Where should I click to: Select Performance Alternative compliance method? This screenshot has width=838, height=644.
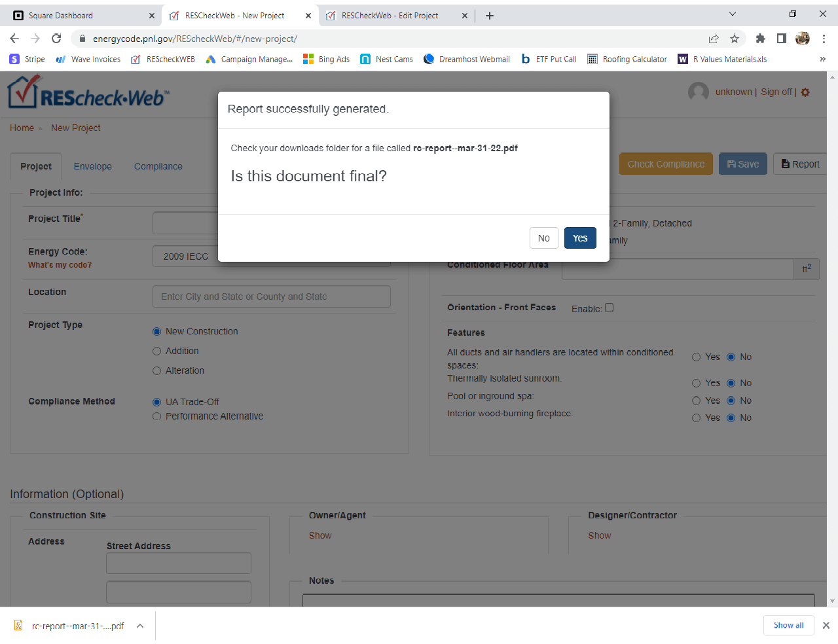[156, 416]
